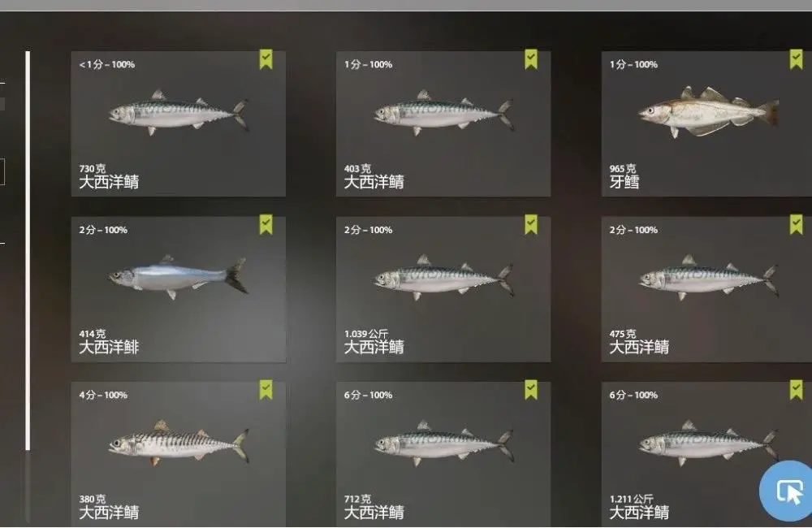Select the 414克 大西洋鲱 herring image
The height and width of the screenshot is (528, 812).
(x=179, y=277)
